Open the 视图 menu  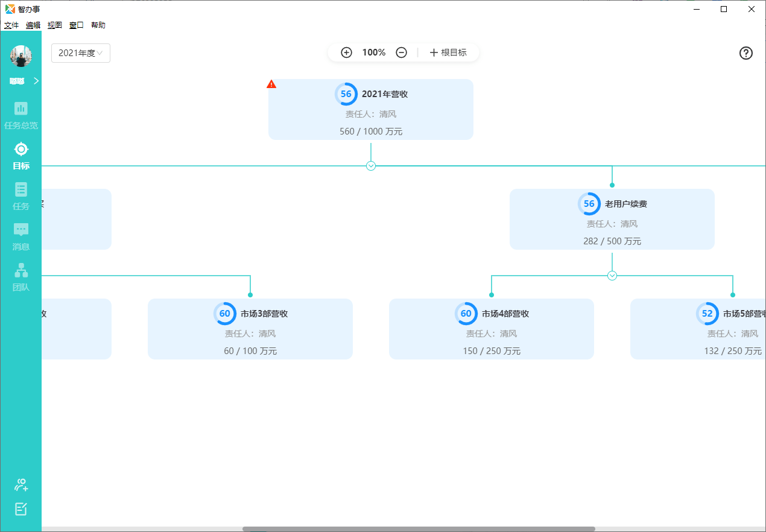click(55, 25)
